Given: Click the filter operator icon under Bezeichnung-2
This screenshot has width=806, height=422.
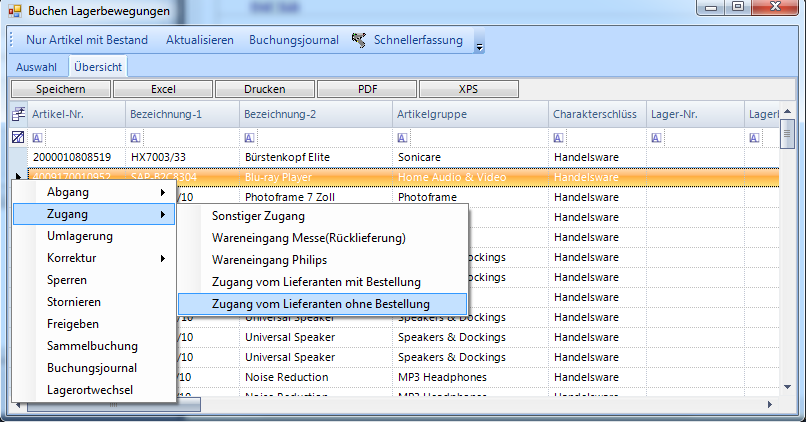Looking at the screenshot, I should (x=250, y=137).
